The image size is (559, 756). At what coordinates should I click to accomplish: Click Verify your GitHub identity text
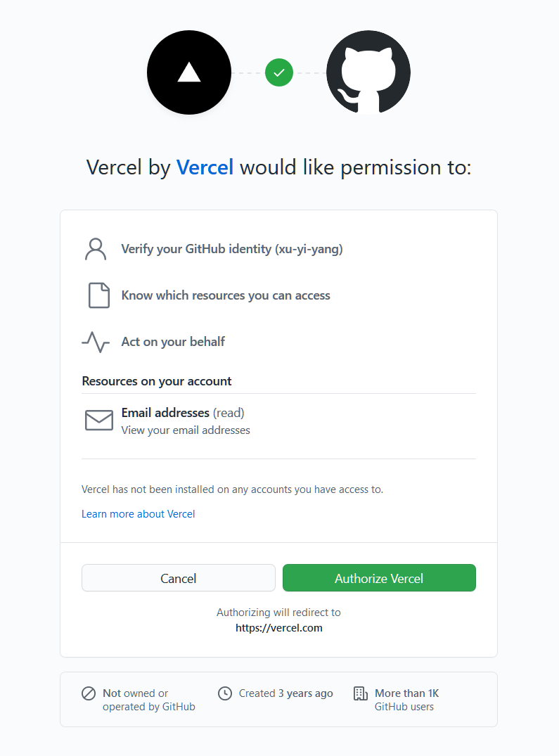coord(232,249)
